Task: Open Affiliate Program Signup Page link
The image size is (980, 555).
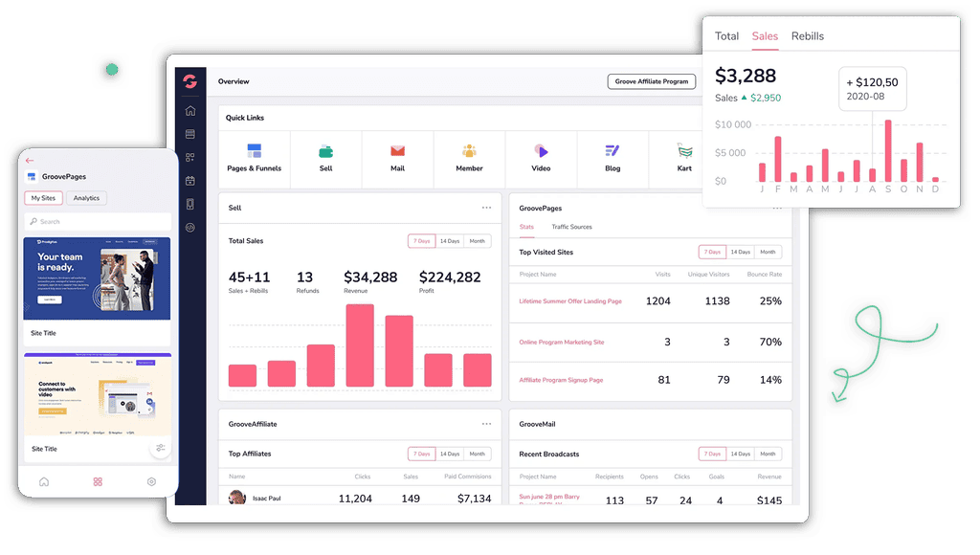Action: 561,380
